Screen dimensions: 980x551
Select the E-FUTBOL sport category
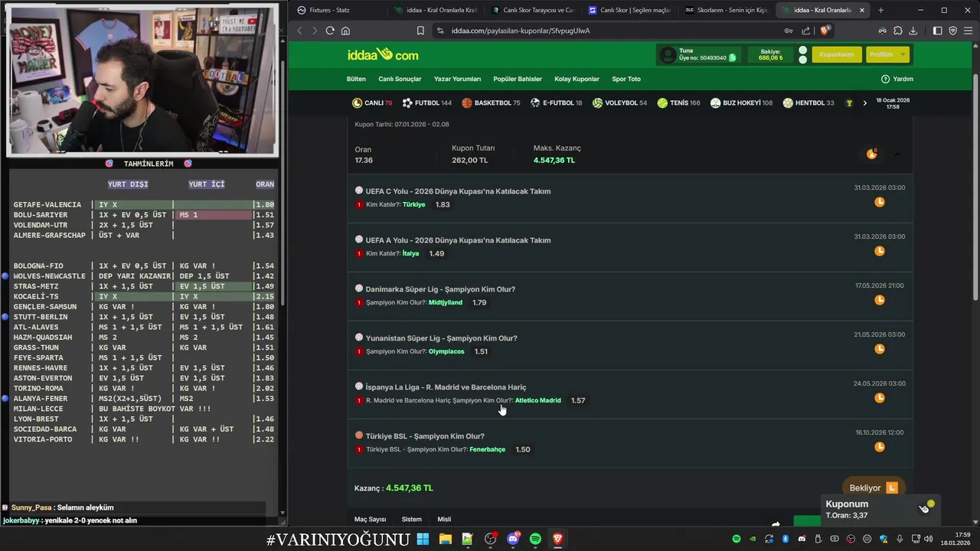click(x=557, y=103)
